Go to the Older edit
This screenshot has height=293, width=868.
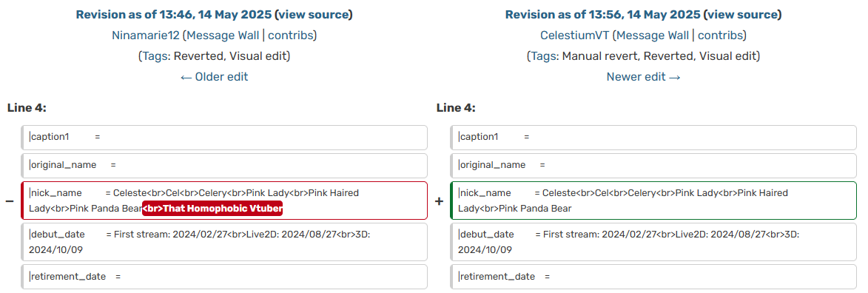(x=215, y=77)
